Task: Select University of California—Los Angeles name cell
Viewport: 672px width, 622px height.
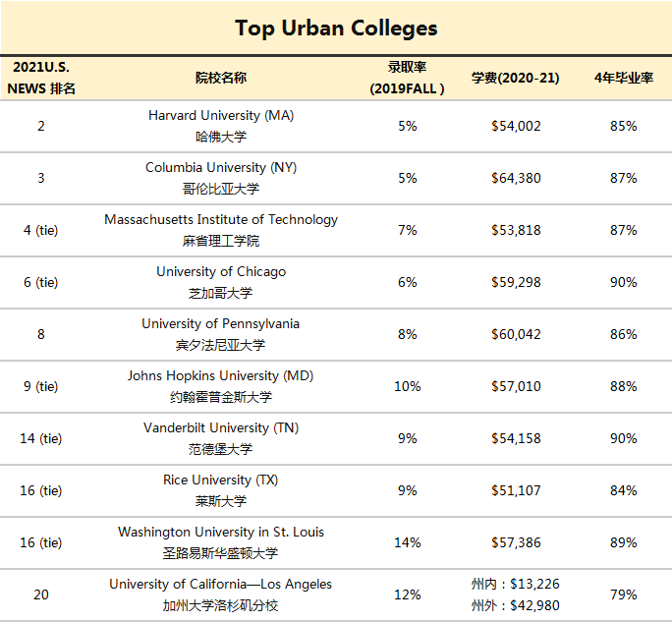Action: point(221,585)
